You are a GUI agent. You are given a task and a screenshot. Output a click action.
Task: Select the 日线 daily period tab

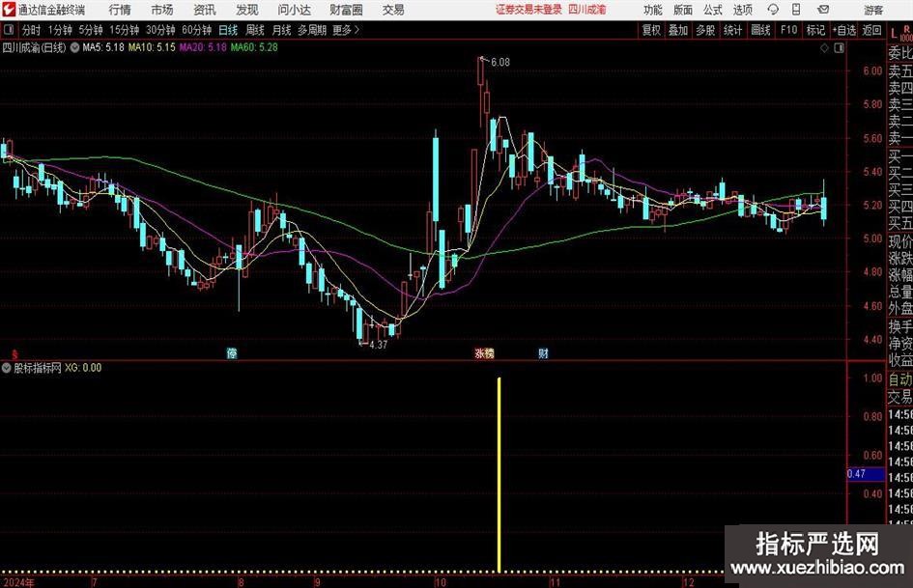[x=228, y=30]
